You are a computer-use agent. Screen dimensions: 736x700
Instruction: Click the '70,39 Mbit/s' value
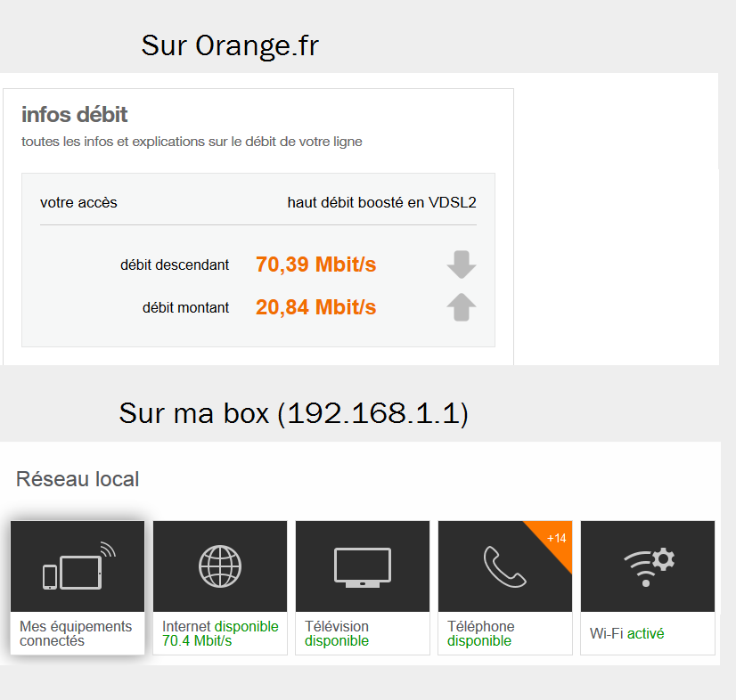(x=316, y=265)
